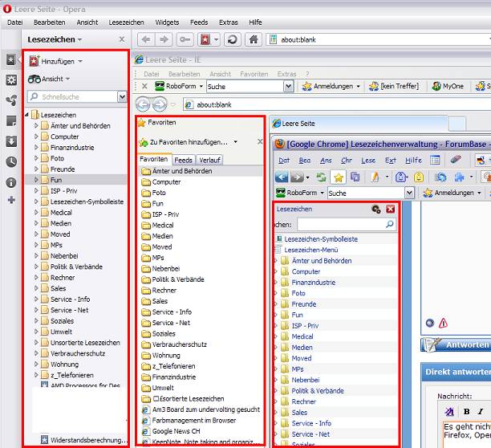Click the Antworten button on forum page
The height and width of the screenshot is (448, 491).
click(456, 344)
